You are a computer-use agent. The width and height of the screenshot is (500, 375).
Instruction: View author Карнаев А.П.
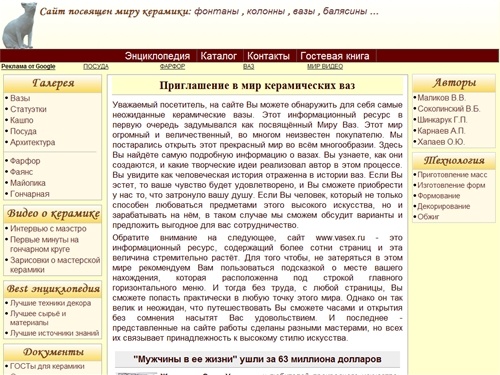coord(441,131)
